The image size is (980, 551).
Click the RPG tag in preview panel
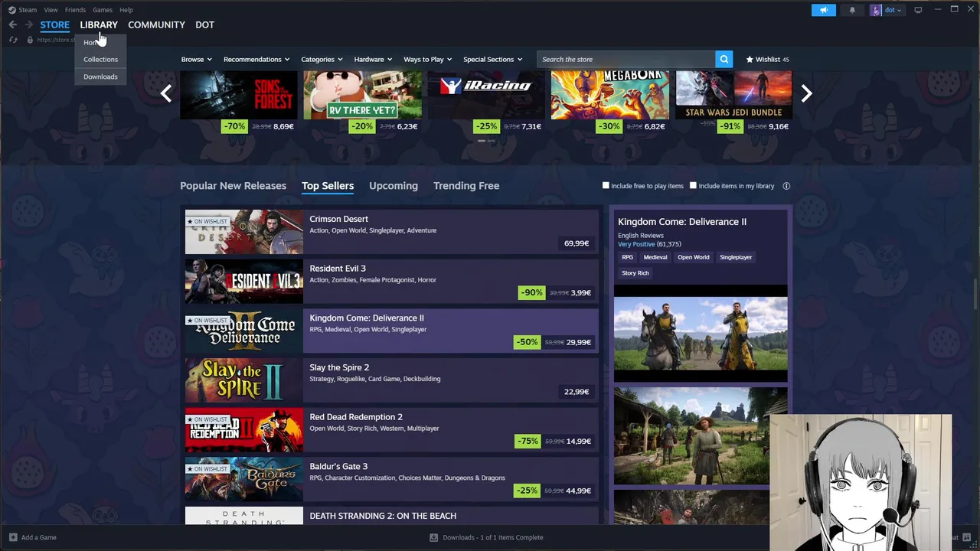point(627,257)
